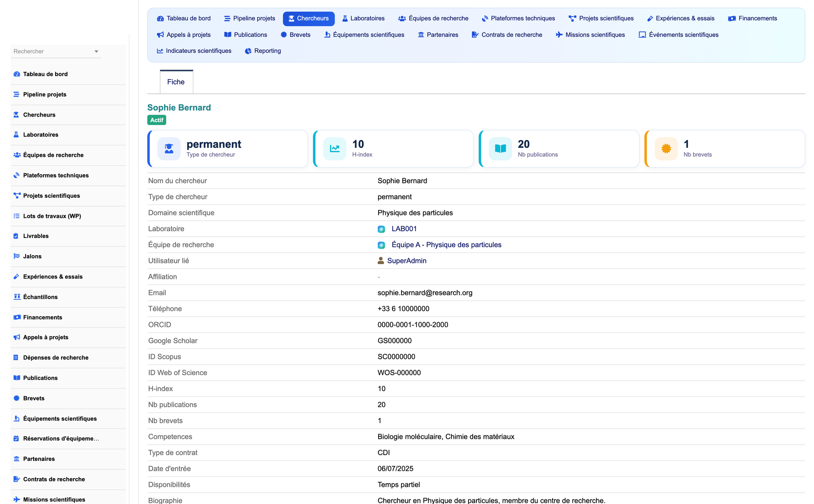Open Événements scientifiques in top menu
The image size is (814, 504).
(x=678, y=35)
